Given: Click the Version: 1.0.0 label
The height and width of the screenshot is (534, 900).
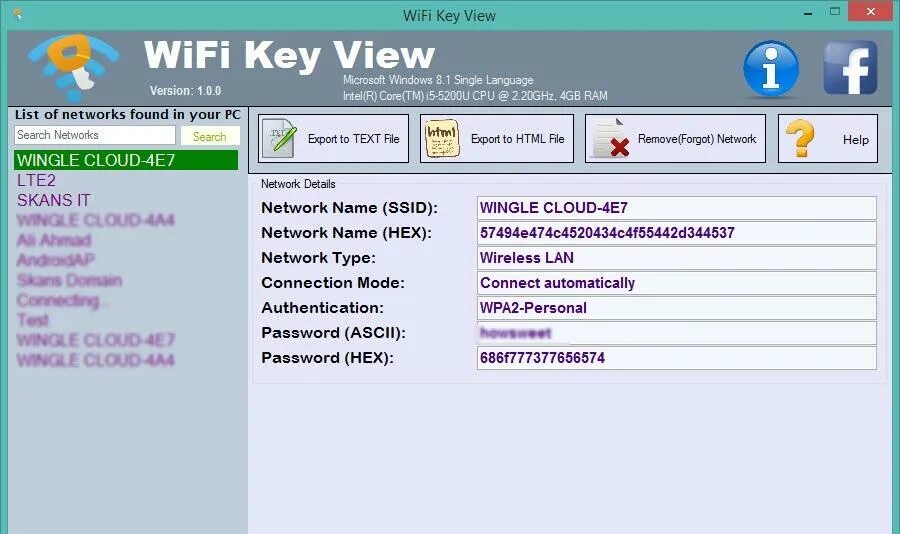Looking at the screenshot, I should [x=185, y=91].
